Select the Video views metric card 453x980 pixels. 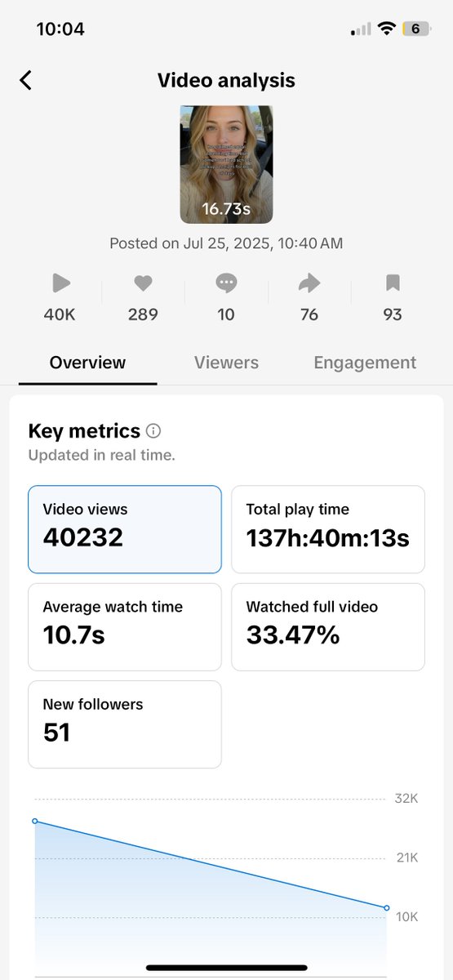[125, 529]
